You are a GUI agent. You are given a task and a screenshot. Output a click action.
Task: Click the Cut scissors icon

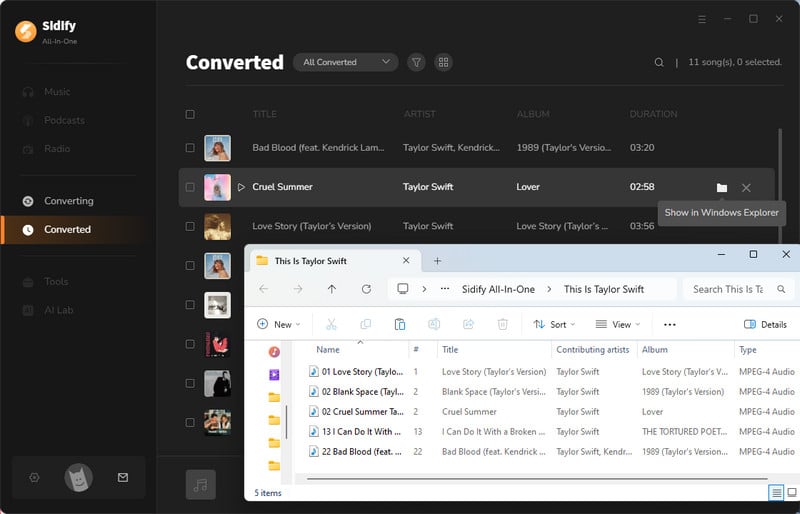[x=331, y=324]
